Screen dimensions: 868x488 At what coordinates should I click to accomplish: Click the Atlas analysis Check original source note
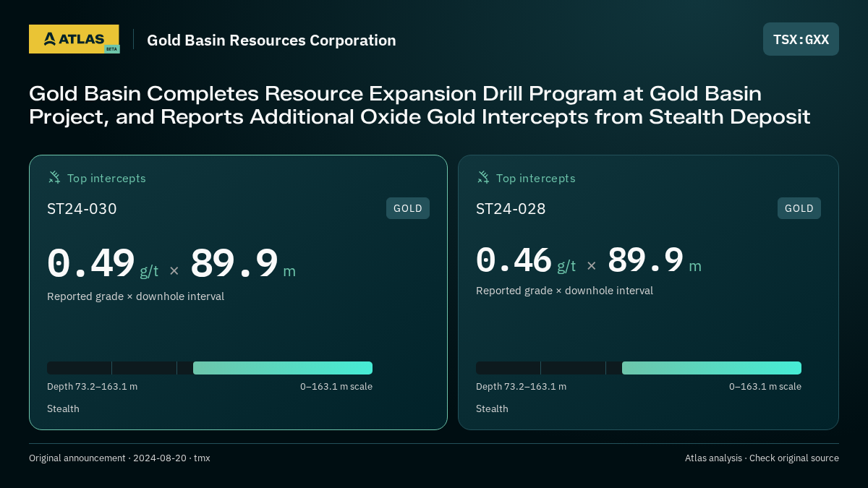(762, 458)
